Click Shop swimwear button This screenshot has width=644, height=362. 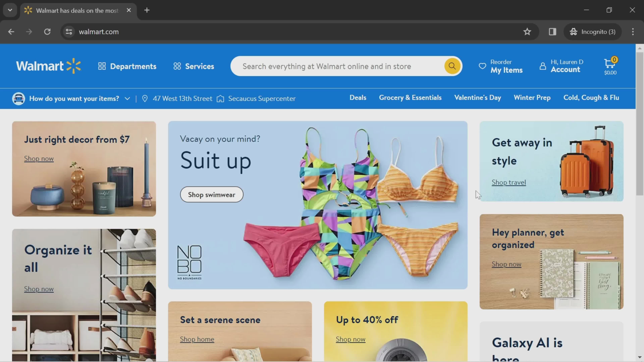tap(211, 194)
